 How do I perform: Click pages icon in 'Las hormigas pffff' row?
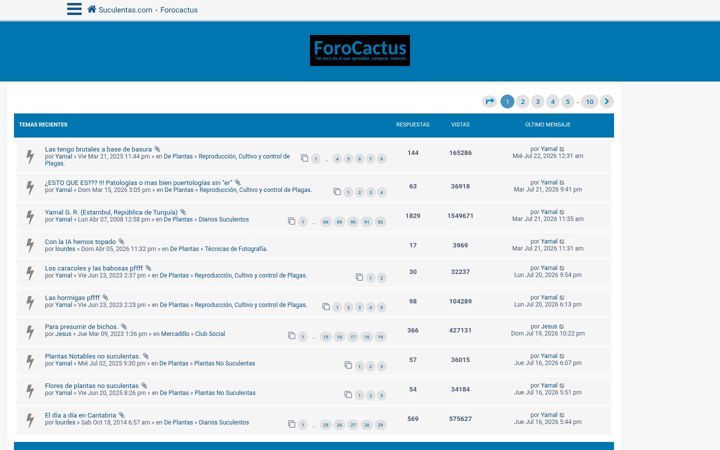326,307
